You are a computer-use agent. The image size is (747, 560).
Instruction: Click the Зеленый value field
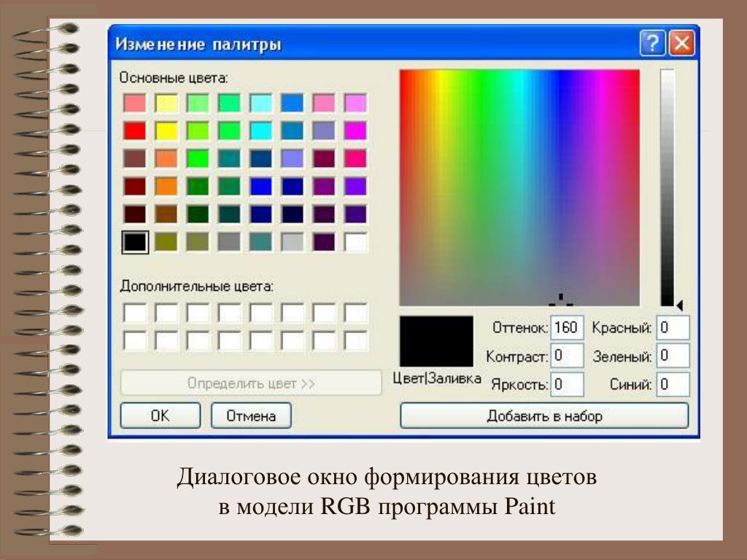[673, 356]
